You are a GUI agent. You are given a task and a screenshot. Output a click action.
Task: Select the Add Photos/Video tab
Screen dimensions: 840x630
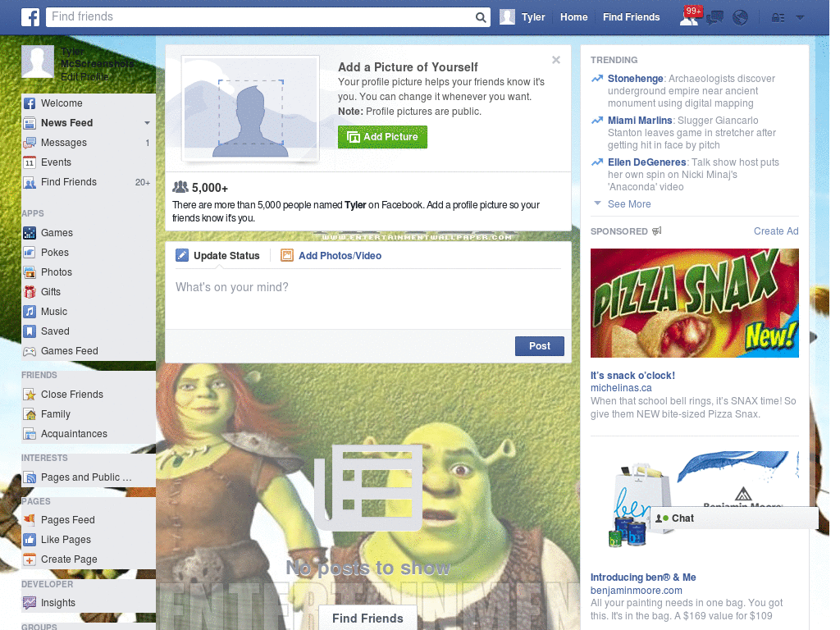331,256
